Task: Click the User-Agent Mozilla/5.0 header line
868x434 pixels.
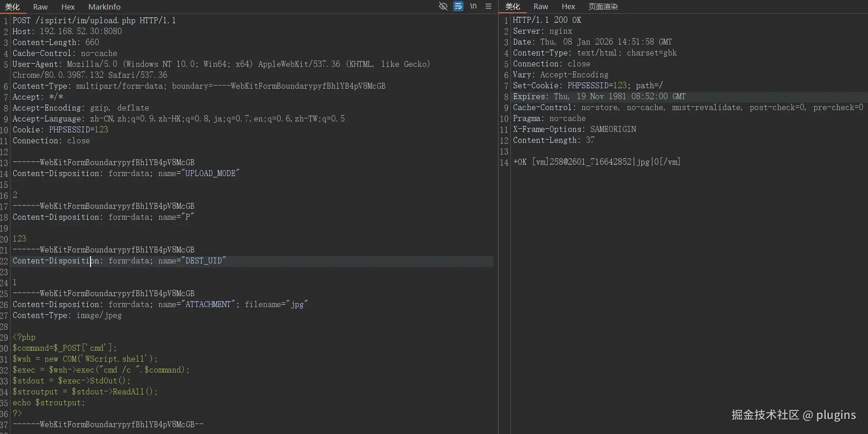Action: click(222, 64)
